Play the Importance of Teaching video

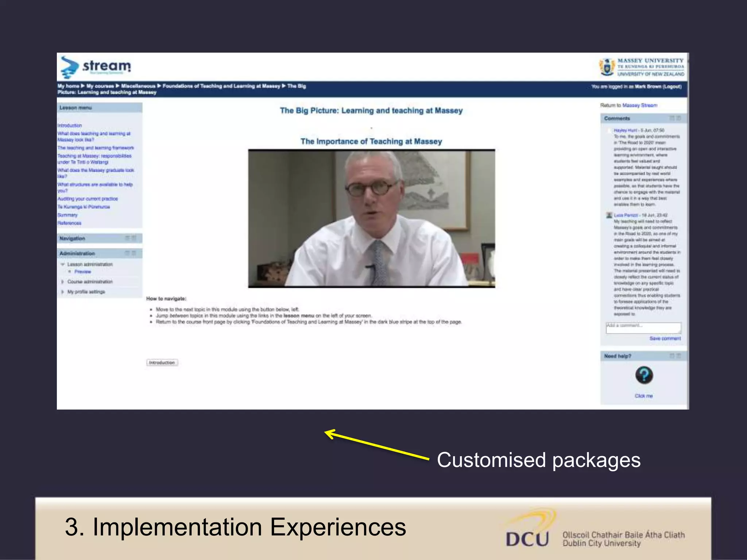372,218
